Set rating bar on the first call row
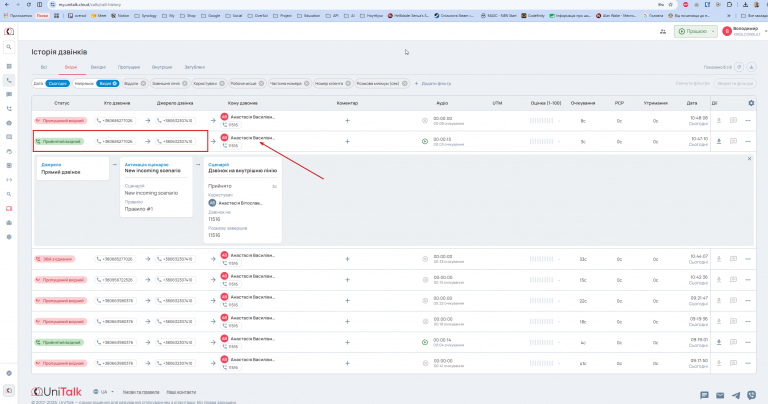Viewport: 768px width, 404px height. click(x=541, y=120)
